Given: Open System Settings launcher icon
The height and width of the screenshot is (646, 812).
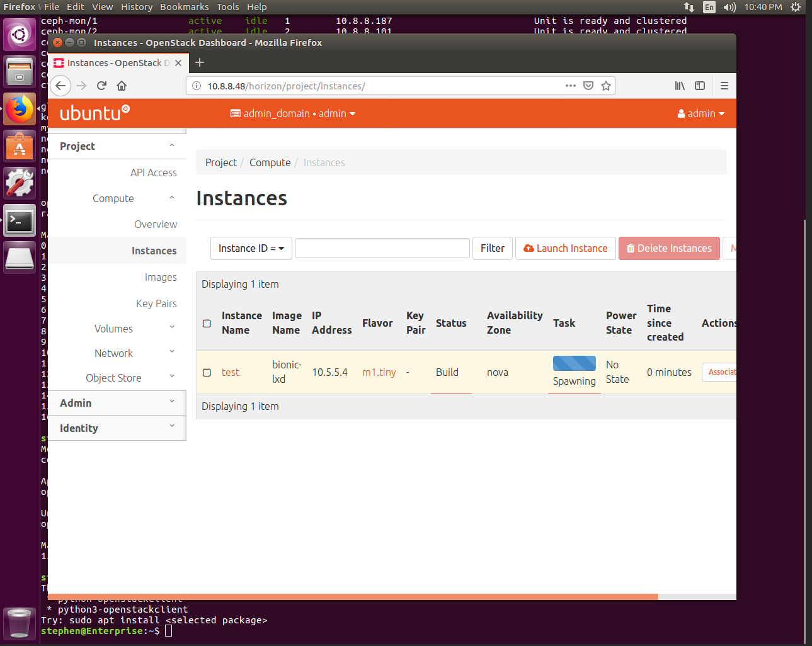Looking at the screenshot, I should (x=20, y=183).
